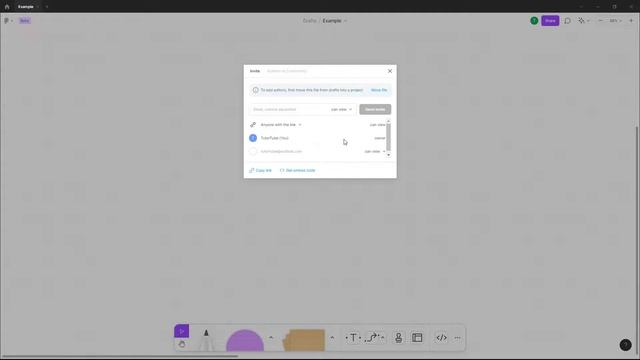Select the code block tool

441,338
